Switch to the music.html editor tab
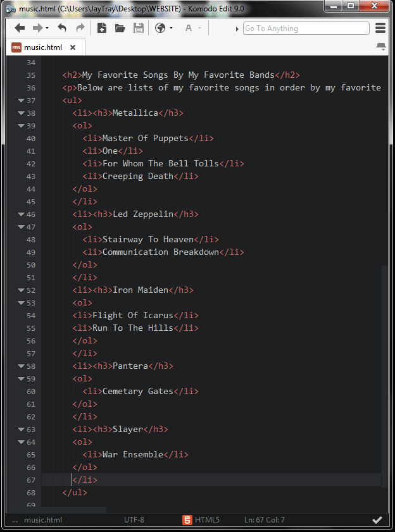 pyautogui.click(x=44, y=47)
